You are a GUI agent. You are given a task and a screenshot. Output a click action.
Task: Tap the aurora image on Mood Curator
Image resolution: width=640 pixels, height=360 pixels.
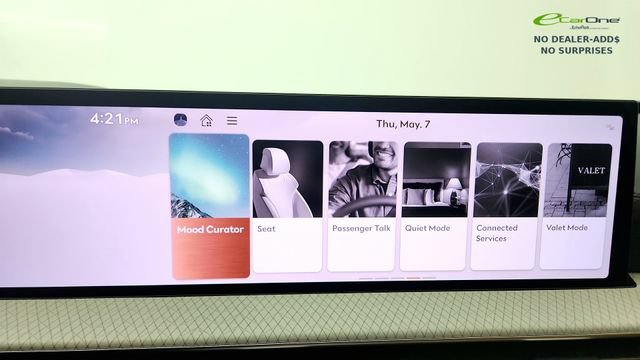coord(209,176)
